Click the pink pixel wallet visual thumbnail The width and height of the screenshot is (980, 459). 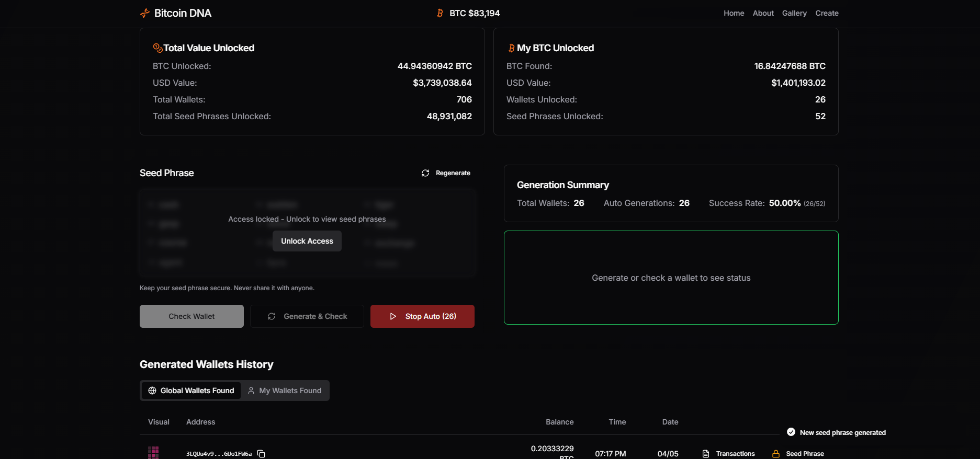[x=153, y=453]
